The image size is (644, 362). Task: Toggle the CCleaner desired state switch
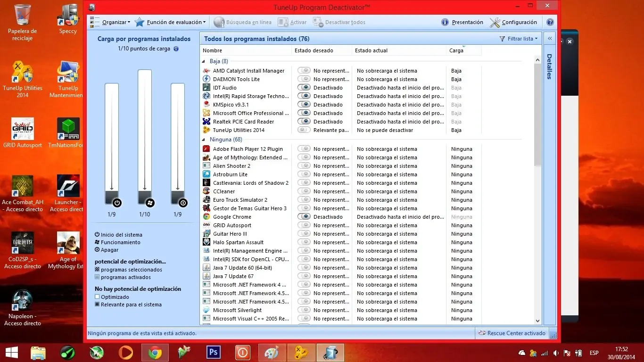pyautogui.click(x=304, y=191)
